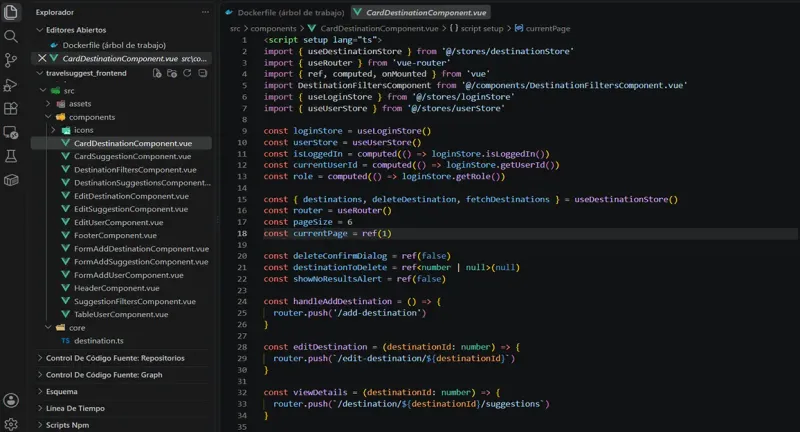The image size is (800, 432).
Task: Expand the icons folder
Action: point(54,130)
